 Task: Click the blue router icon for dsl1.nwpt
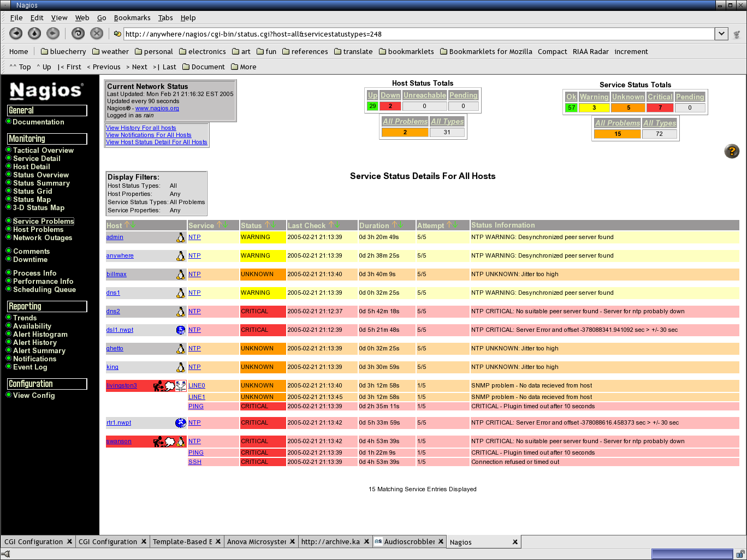pos(181,330)
